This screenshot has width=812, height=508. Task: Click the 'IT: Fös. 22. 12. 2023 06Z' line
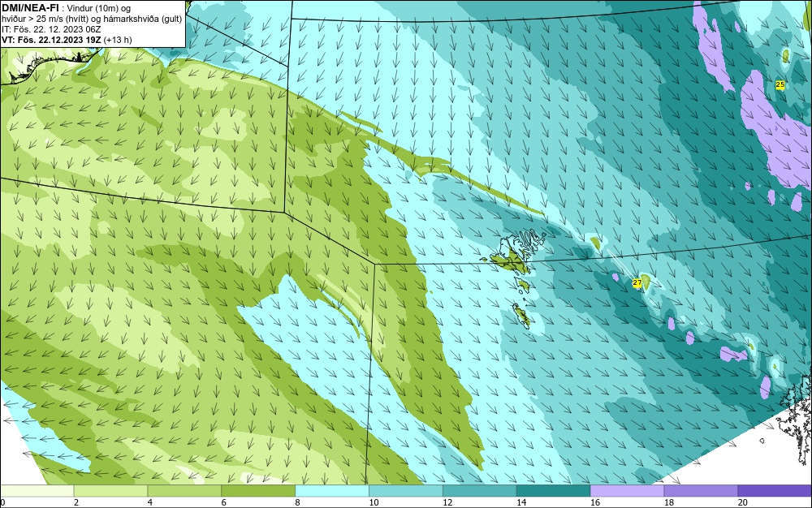pos(51,29)
